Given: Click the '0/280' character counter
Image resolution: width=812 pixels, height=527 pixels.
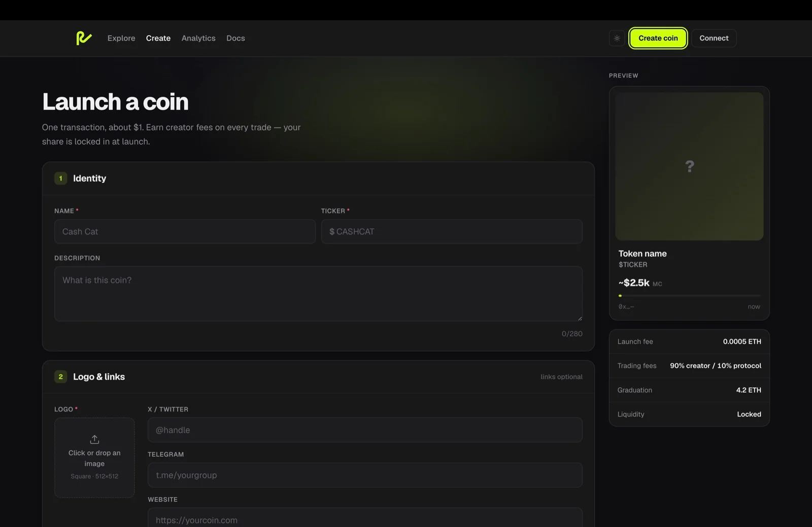Looking at the screenshot, I should tap(572, 334).
